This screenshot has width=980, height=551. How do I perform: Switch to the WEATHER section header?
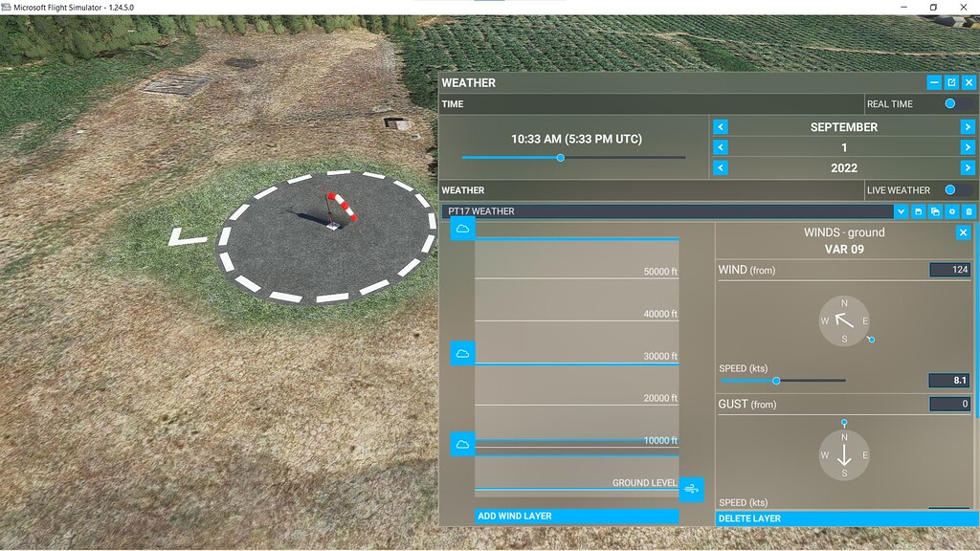tap(464, 189)
